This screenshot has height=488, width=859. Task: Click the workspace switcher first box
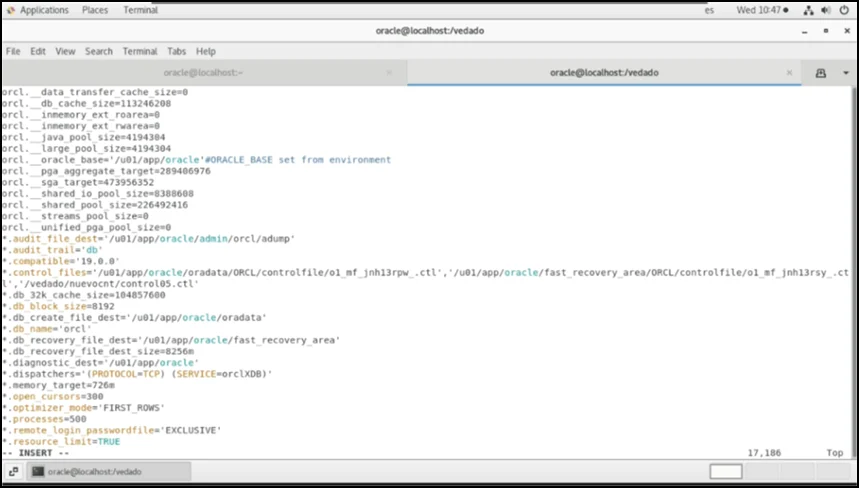pos(726,471)
